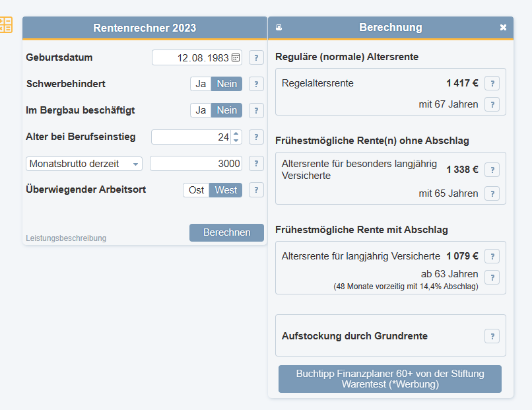Open the calendar picker in Geburtsdatum field
This screenshot has width=532, height=410.
[x=236, y=57]
